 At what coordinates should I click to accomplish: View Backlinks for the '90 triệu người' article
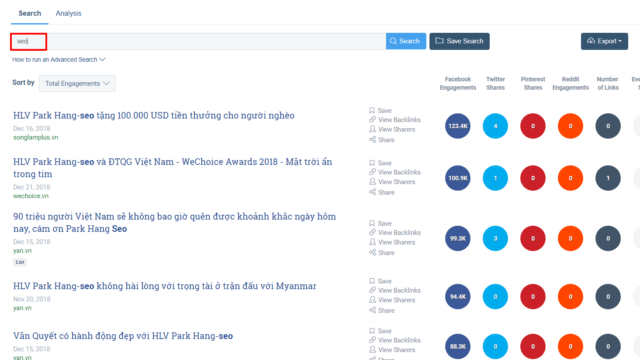[x=395, y=233]
